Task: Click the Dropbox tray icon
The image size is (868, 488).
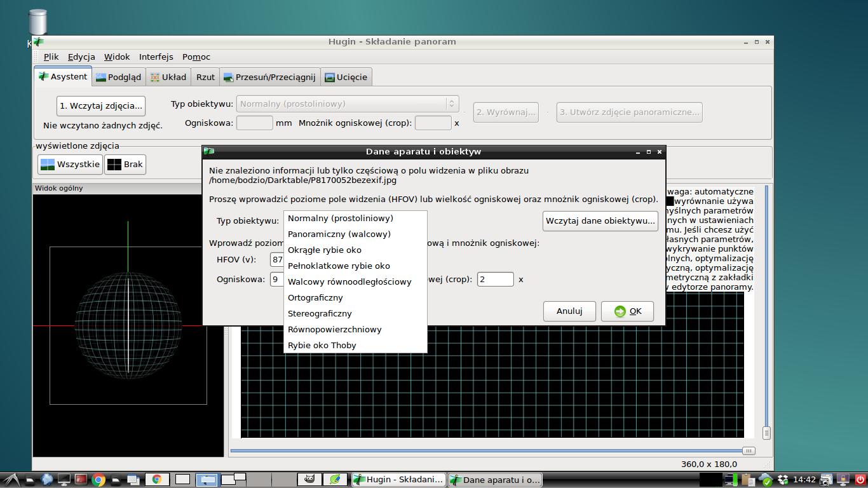Action: (783, 480)
